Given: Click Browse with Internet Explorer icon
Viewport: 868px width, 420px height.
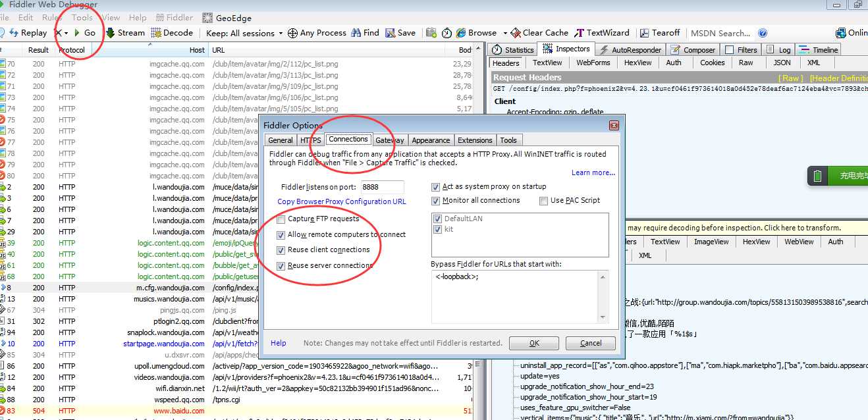Looking at the screenshot, I should [x=461, y=33].
